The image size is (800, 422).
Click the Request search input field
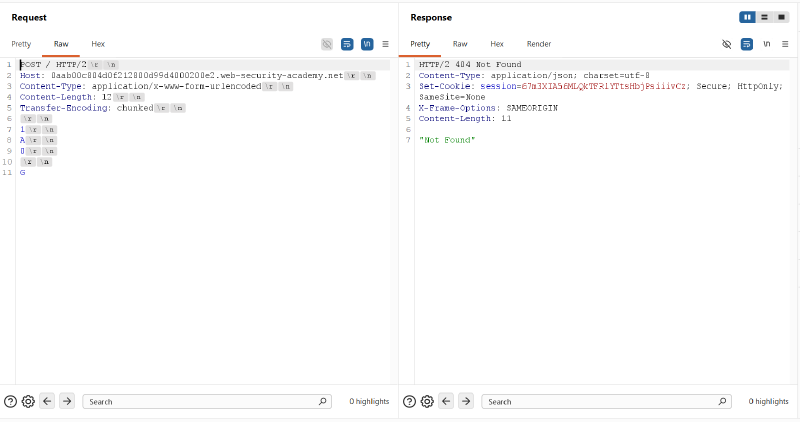[207, 402]
